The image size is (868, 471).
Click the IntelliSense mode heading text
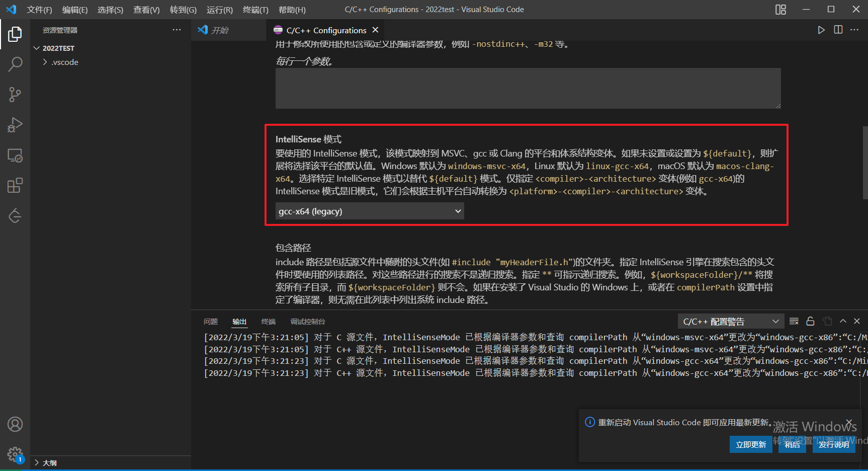click(x=308, y=139)
